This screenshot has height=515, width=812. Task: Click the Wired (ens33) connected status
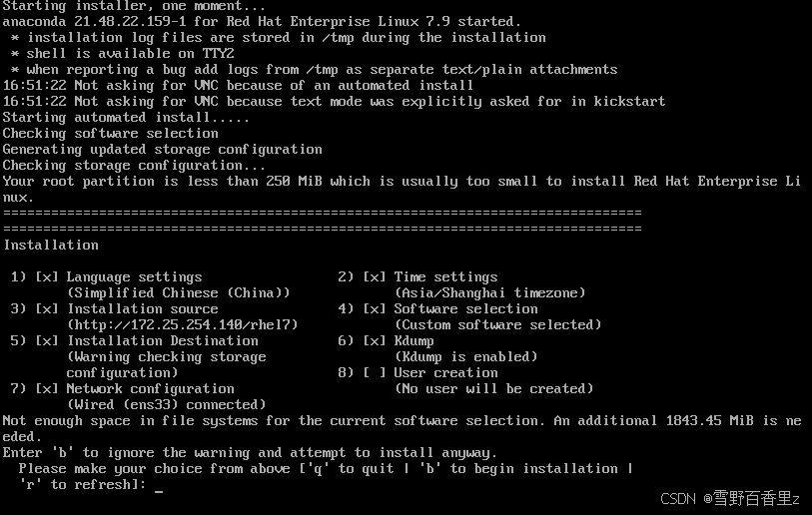pos(166,405)
